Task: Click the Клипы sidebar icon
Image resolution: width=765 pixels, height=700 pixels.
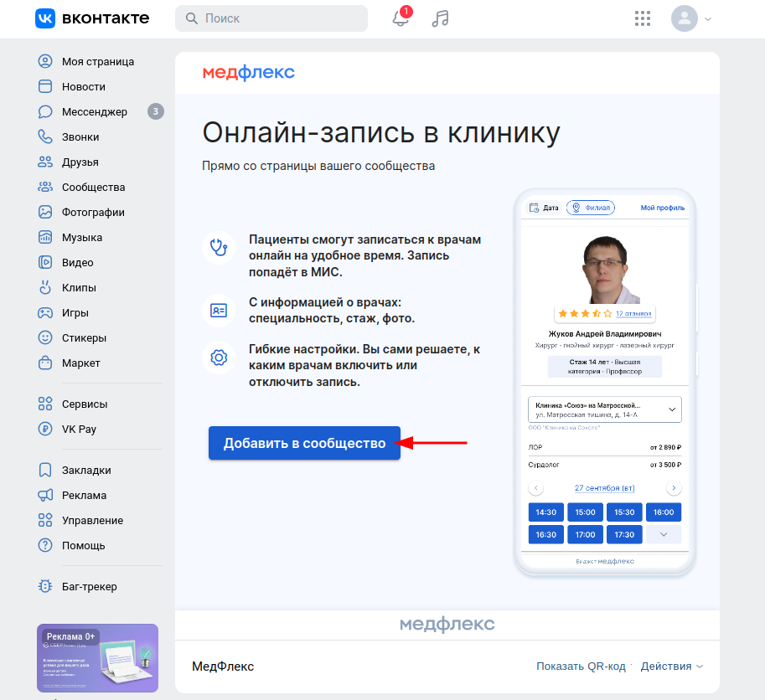Action: (45, 287)
